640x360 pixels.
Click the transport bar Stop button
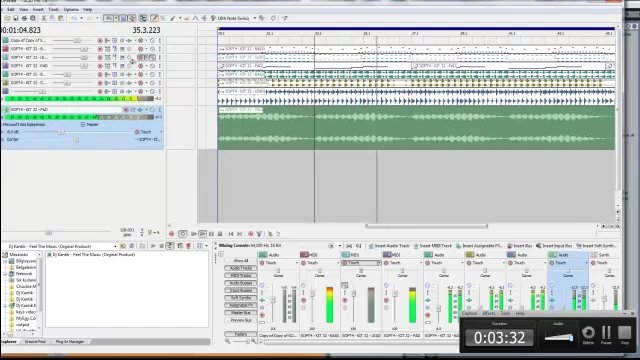[x=220, y=234]
